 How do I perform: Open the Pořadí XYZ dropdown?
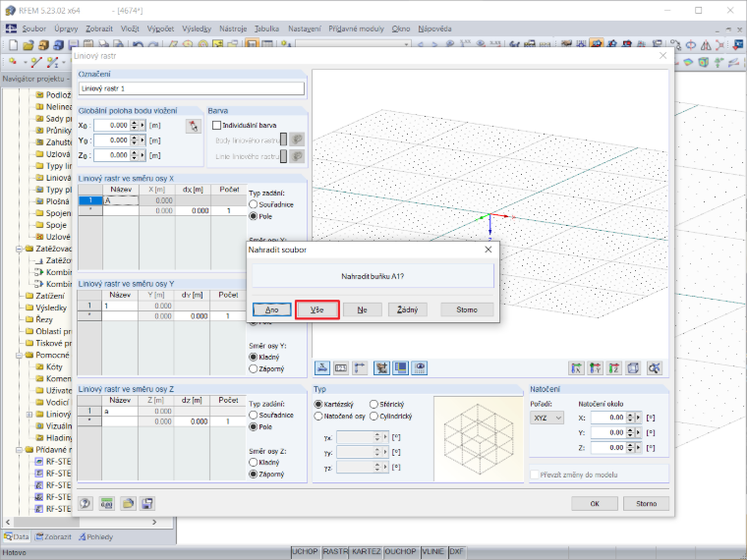click(546, 418)
